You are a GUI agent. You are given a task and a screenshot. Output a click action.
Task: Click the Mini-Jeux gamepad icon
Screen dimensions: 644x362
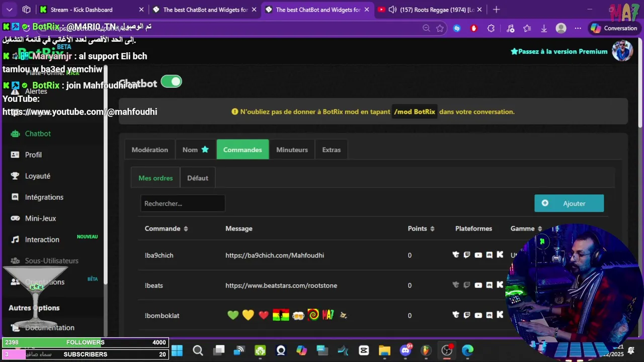15,218
